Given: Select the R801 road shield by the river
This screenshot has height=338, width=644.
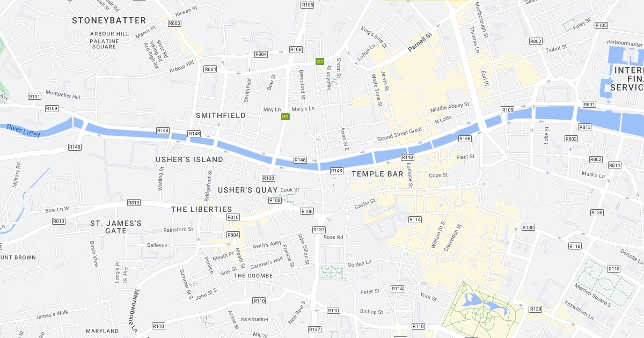Looking at the screenshot, I should [589, 104].
